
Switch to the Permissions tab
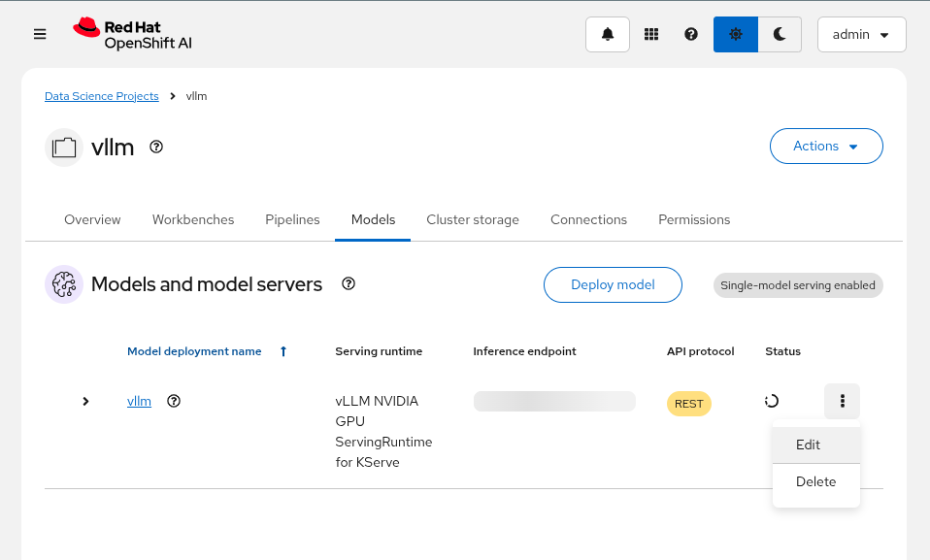coord(694,219)
